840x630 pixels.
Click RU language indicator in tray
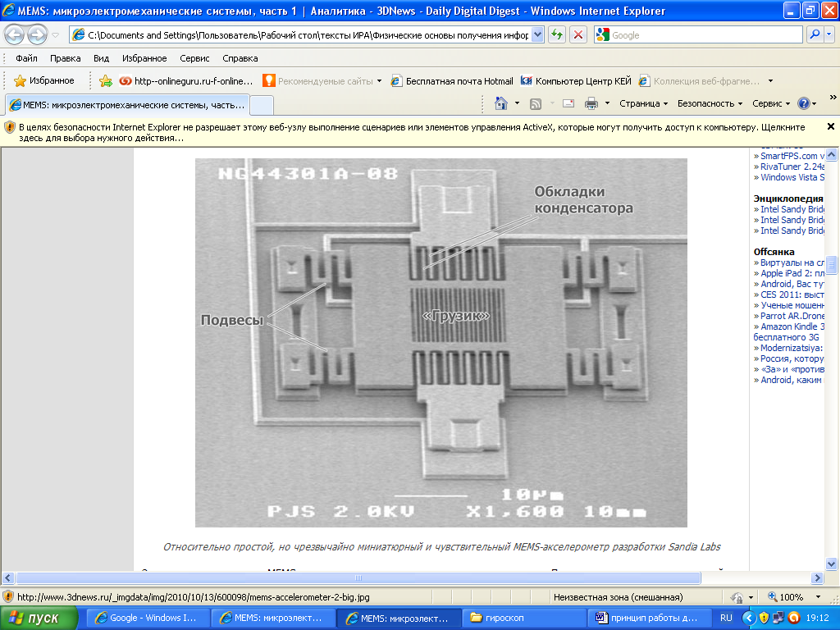point(726,618)
